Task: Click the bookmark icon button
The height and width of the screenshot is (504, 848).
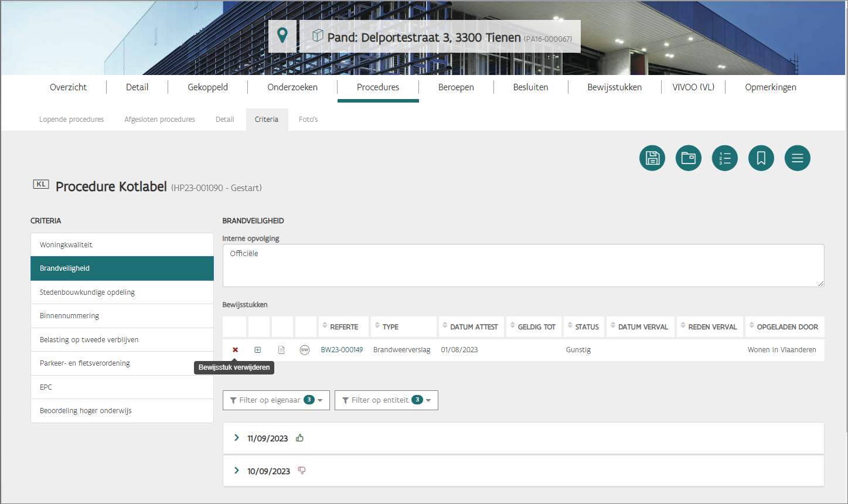Action: click(761, 158)
